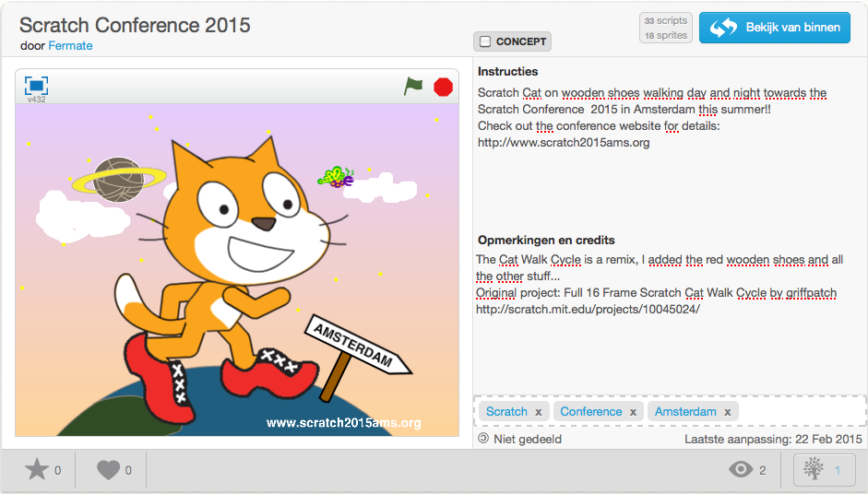
Task: Open the remix tree icon
Action: 814,469
